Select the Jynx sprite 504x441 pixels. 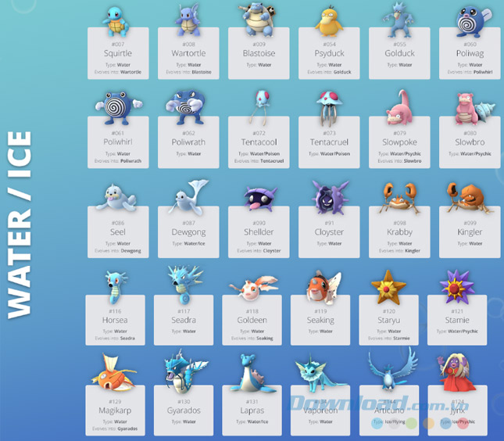tap(456, 372)
